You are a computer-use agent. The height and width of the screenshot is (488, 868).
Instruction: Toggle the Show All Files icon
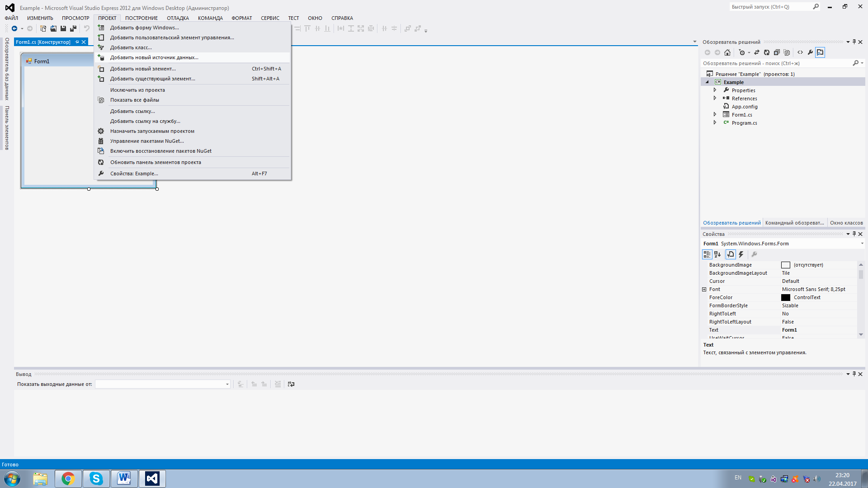pyautogui.click(x=787, y=52)
